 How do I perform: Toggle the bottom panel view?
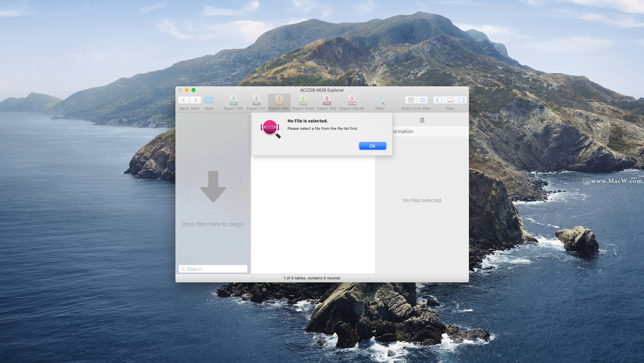coord(451,100)
